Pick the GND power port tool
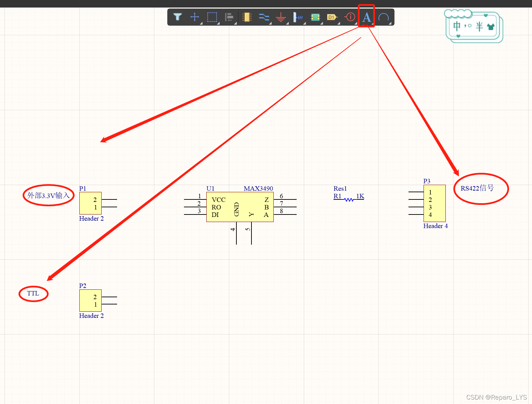The height and width of the screenshot is (404, 532). [x=281, y=17]
